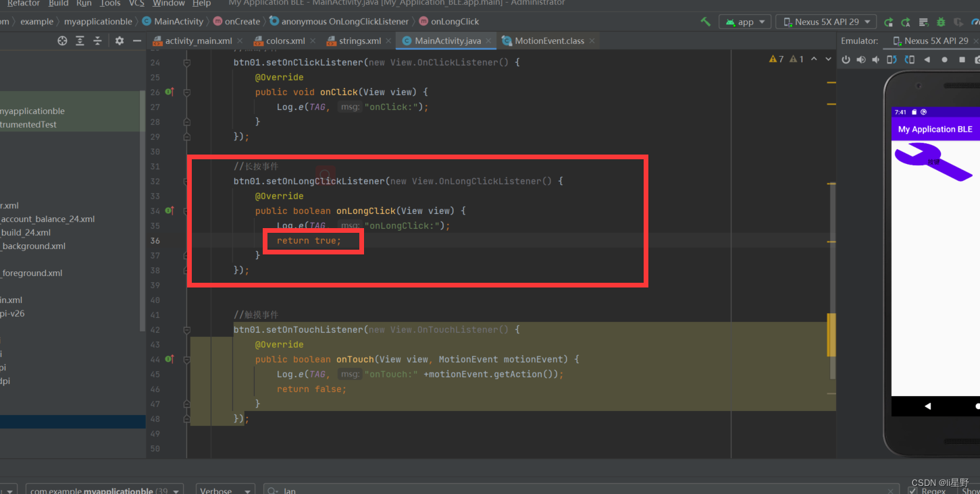Screen dimensions: 980x494
Task: Collapse the code fold at line 24
Action: tap(187, 62)
